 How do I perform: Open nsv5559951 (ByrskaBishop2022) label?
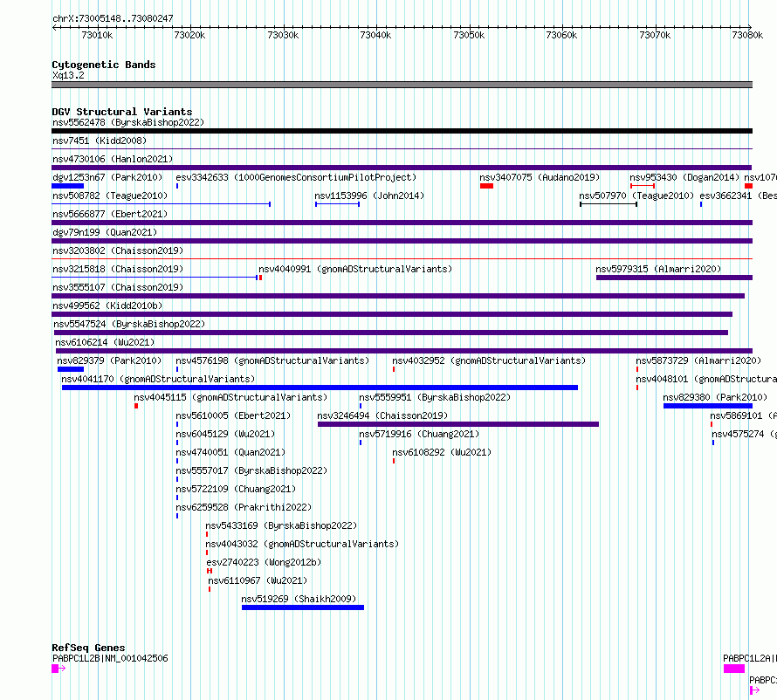point(435,397)
